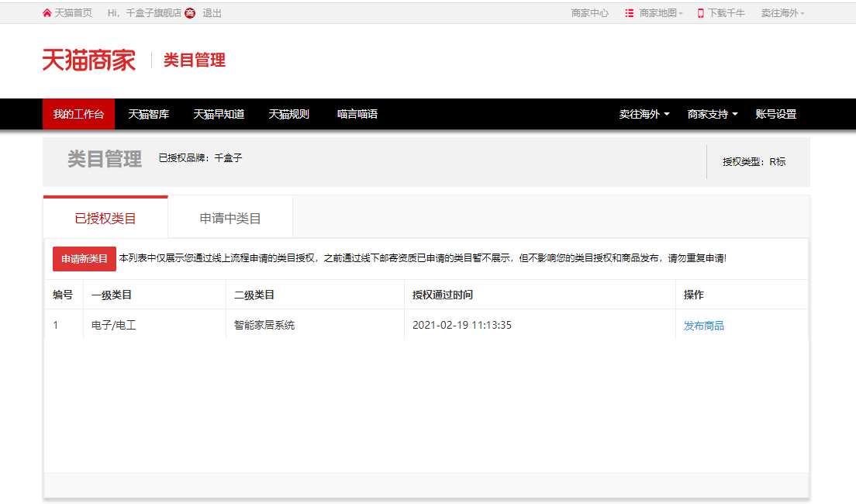Click 发布商品 link for 智能家居系统

point(703,326)
